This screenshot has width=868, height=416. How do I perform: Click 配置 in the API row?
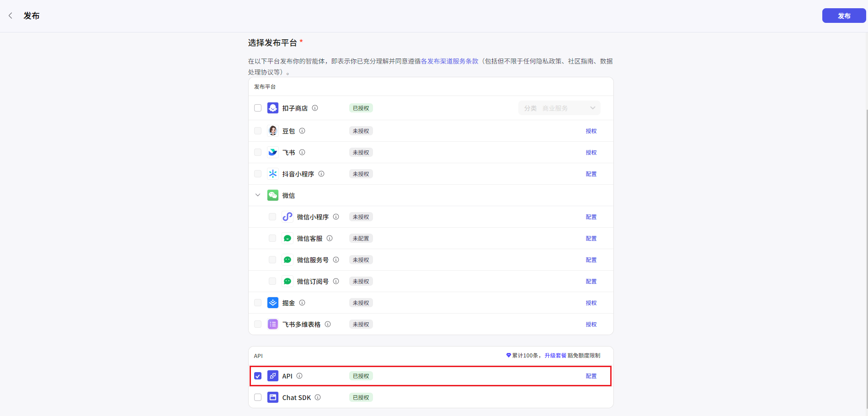[591, 376]
